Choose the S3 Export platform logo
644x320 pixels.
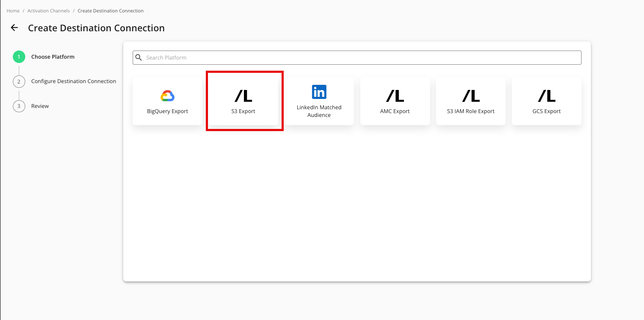click(243, 96)
